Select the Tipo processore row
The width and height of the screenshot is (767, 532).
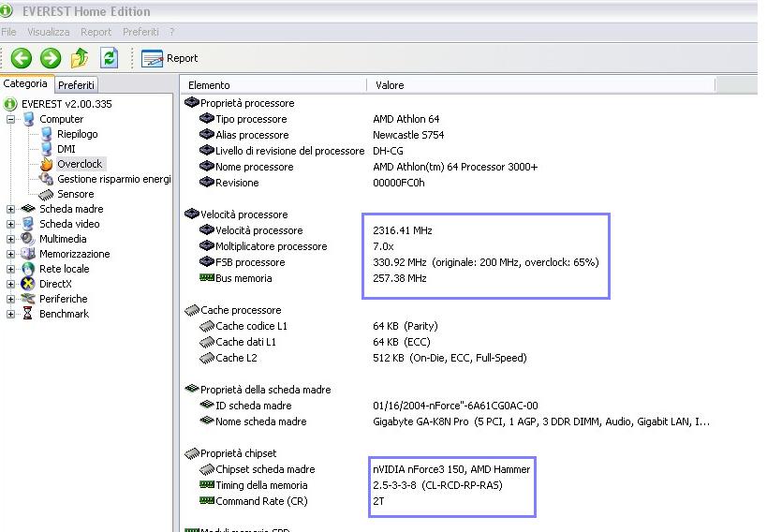pyautogui.click(x=319, y=119)
